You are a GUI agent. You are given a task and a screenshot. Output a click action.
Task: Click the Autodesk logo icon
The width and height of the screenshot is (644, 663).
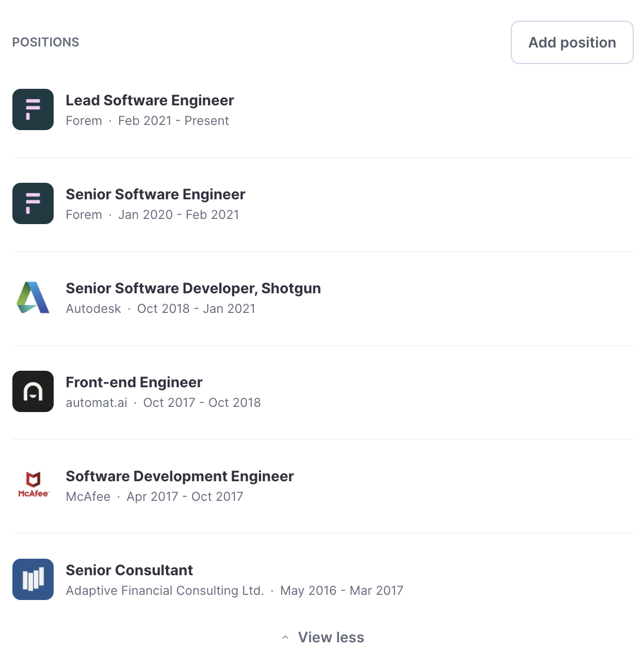pyautogui.click(x=33, y=297)
